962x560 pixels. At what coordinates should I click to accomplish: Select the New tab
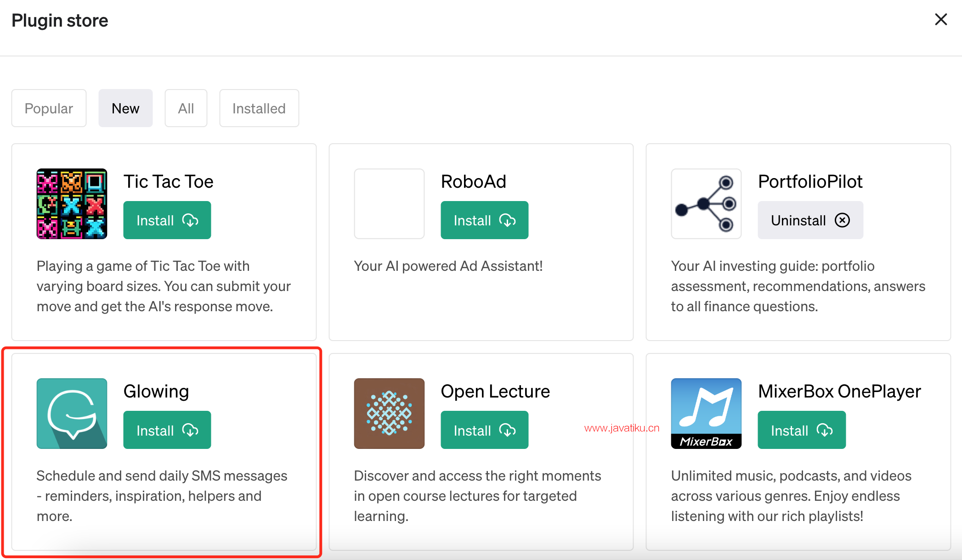[x=125, y=108]
